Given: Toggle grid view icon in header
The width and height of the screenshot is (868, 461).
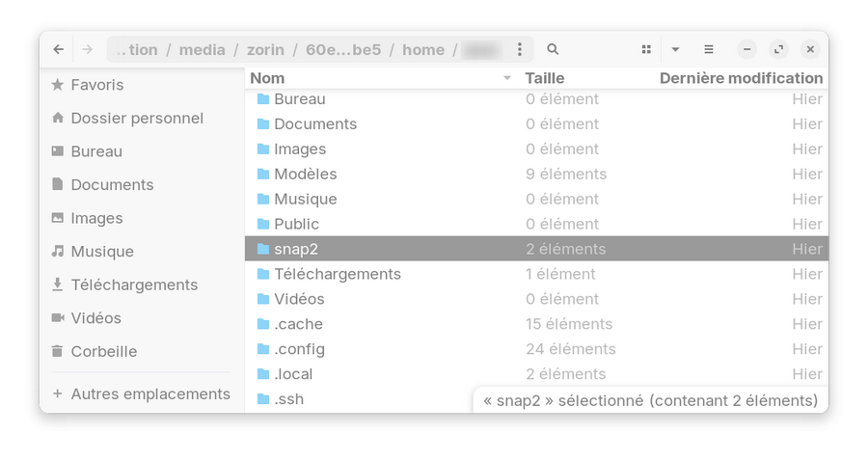Looking at the screenshot, I should (646, 49).
